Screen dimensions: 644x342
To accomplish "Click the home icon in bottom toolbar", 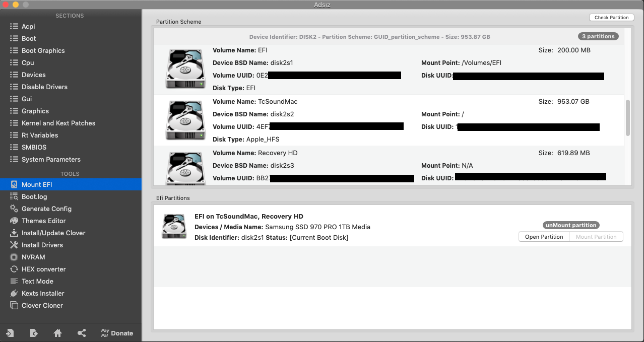I will click(x=57, y=333).
